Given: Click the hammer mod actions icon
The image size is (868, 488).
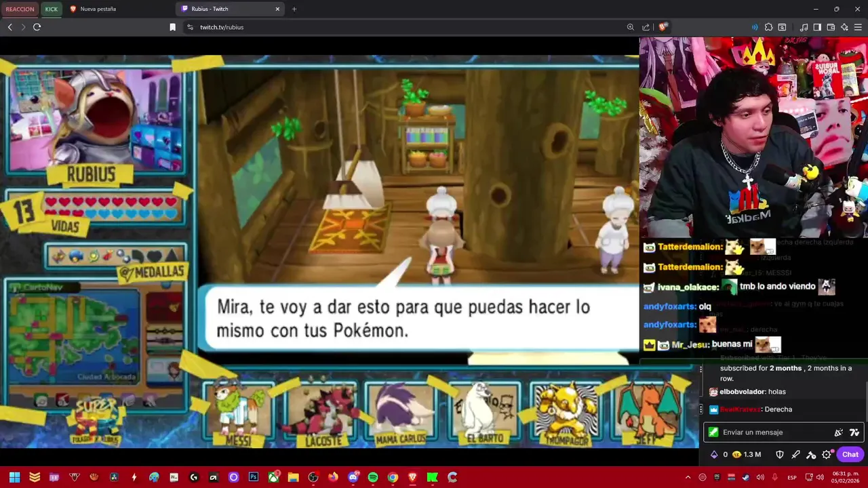Looking at the screenshot, I should coord(811,455).
